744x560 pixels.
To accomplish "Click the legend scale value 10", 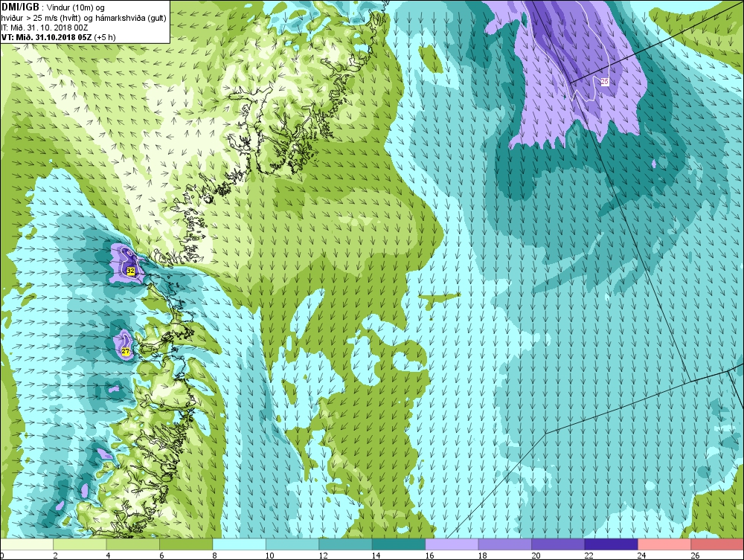I will click(269, 556).
